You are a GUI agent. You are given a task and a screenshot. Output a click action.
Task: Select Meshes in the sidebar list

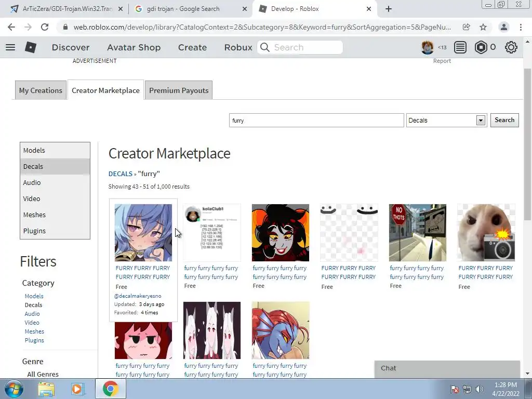(x=55, y=215)
